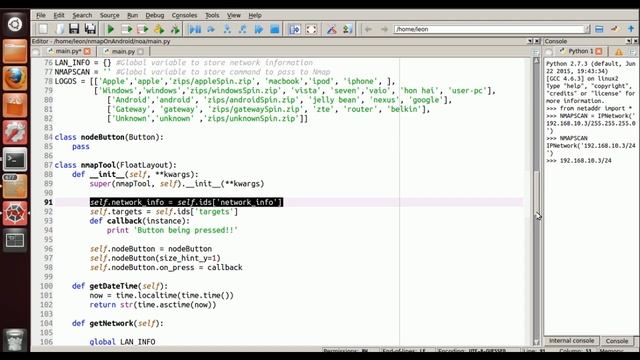Image resolution: width=640 pixels, height=360 pixels.
Task: Click the debugger Step over icon
Action: click(x=211, y=29)
